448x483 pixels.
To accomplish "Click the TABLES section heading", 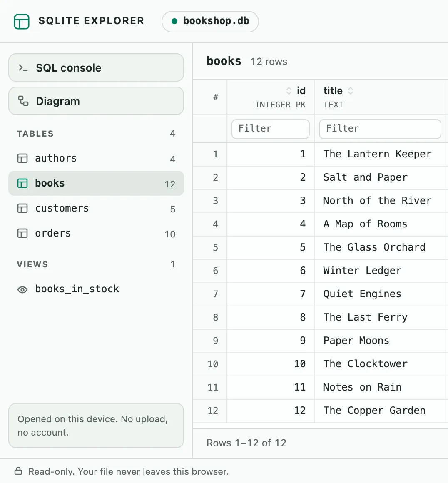I will tap(35, 134).
